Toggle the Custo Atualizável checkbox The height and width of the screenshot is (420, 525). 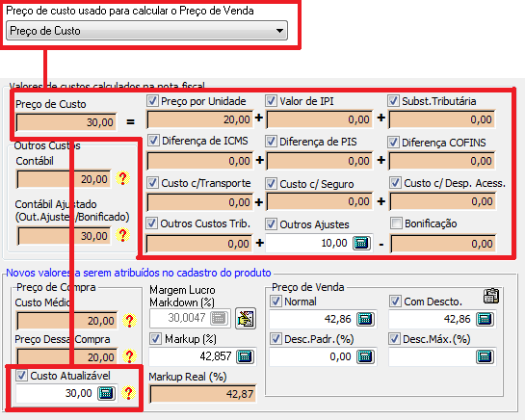[21, 375]
